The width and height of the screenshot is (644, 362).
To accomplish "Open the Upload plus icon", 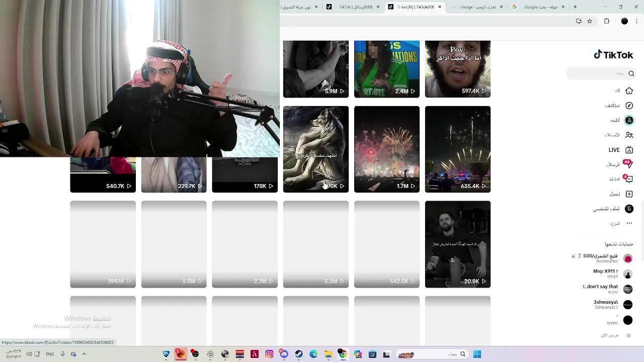I will 629,194.
